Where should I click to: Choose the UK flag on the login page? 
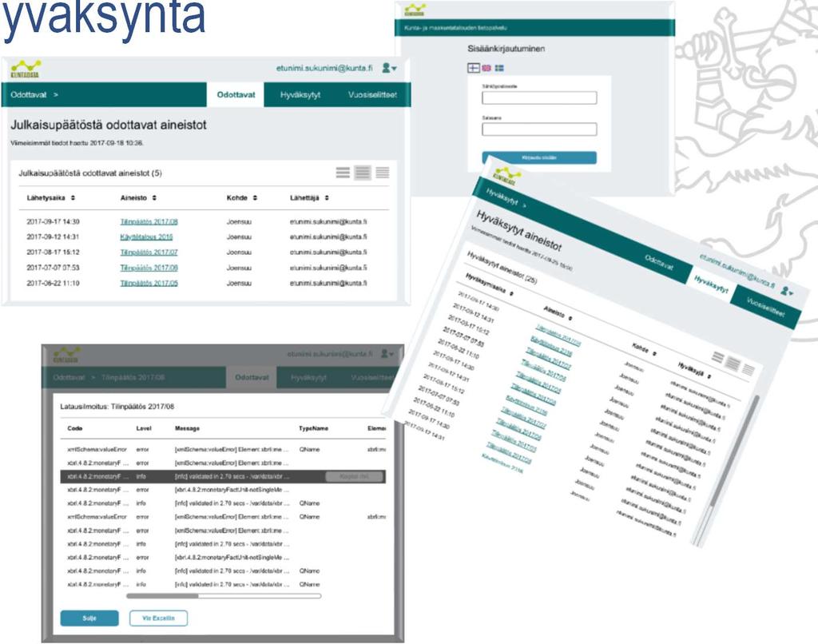click(486, 68)
